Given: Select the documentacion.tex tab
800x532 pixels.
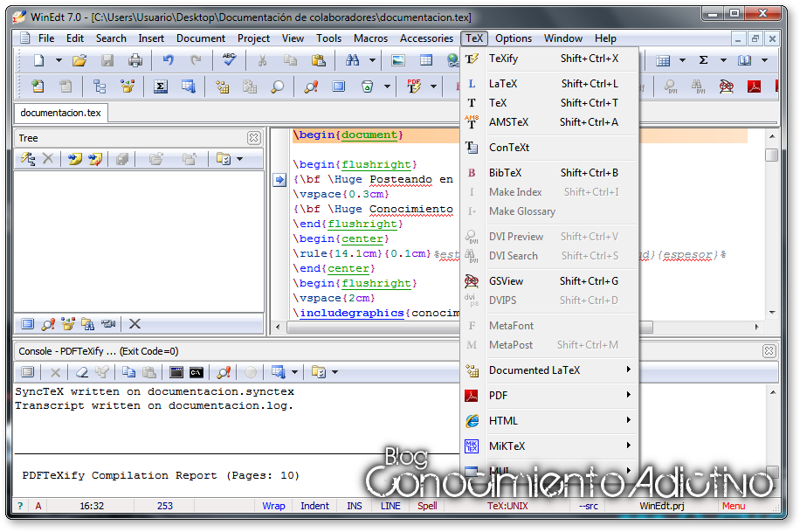Looking at the screenshot, I should pyautogui.click(x=61, y=113).
